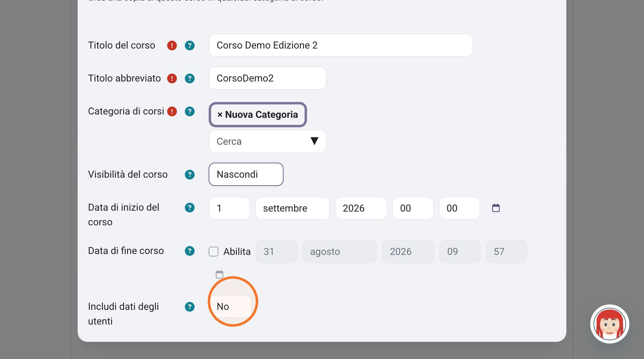This screenshot has width=644, height=359.
Task: Open help for Data di inizio del corso
Action: pyautogui.click(x=190, y=208)
